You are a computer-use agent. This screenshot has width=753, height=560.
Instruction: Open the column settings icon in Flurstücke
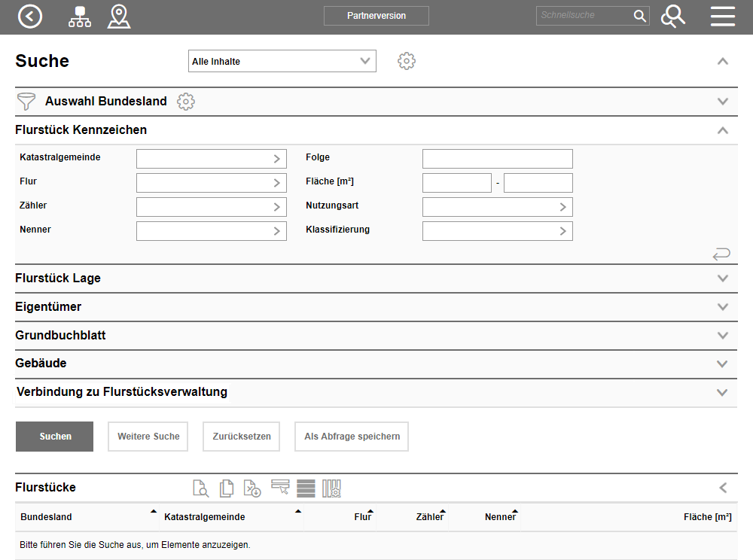(332, 488)
